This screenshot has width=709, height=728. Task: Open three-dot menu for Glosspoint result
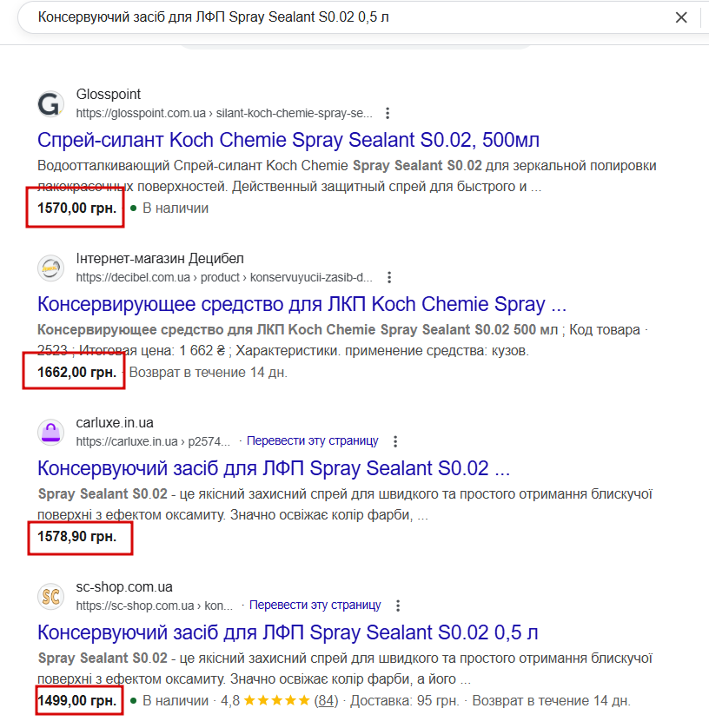point(388,113)
